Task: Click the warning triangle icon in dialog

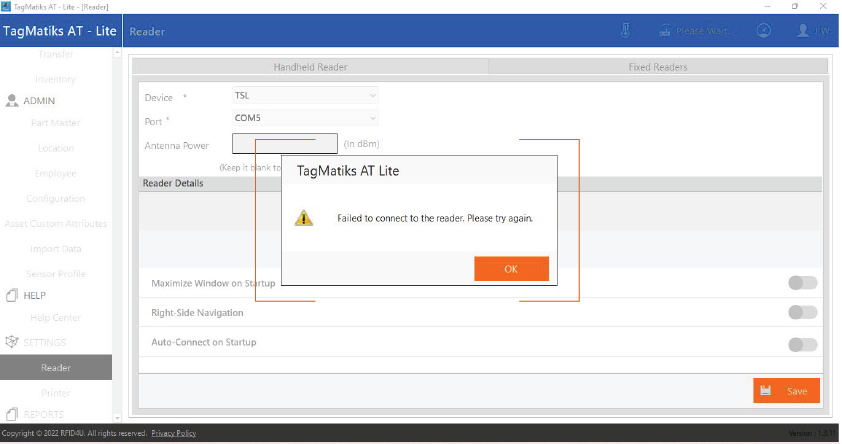Action: click(x=303, y=218)
